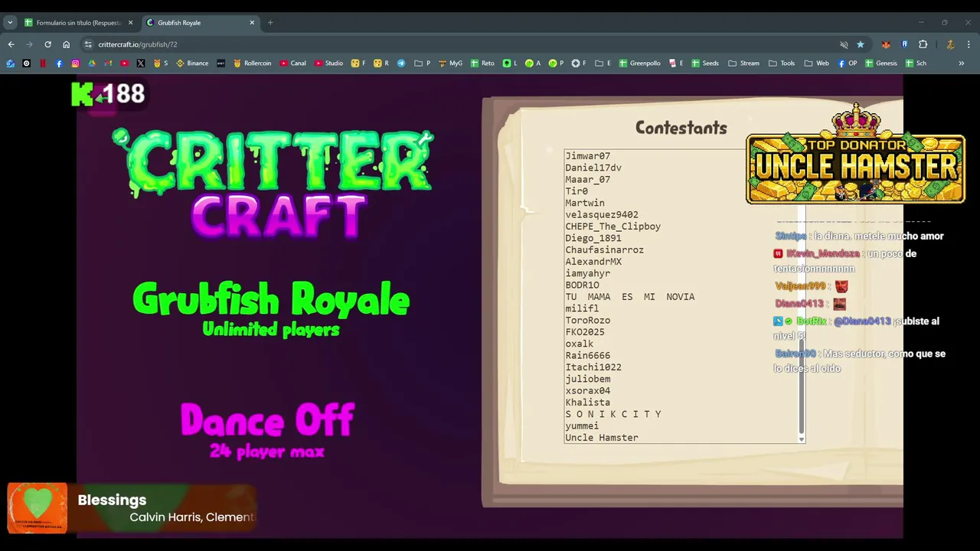Open the MetaMask fox extension
Viewport: 980px width, 551px height.
pos(886,44)
